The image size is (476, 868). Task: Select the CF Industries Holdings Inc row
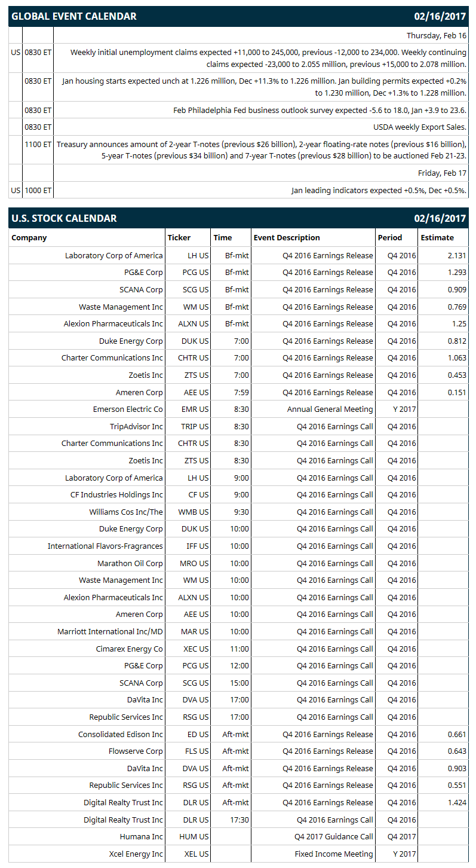238,494
